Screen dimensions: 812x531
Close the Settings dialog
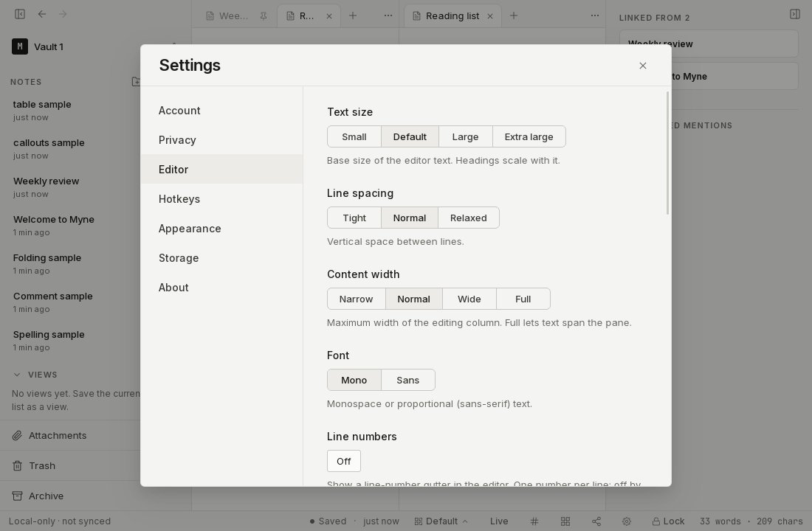(643, 66)
